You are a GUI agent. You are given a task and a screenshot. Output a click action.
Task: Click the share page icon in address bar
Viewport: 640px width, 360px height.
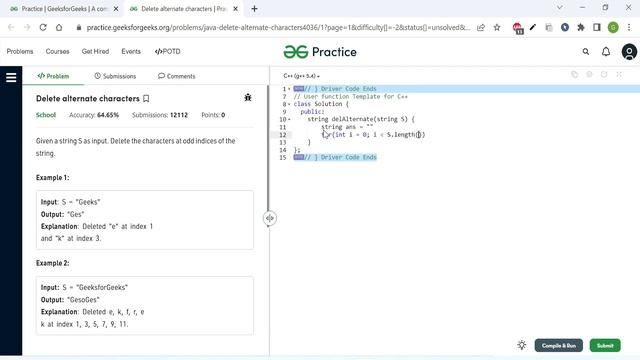481,27
